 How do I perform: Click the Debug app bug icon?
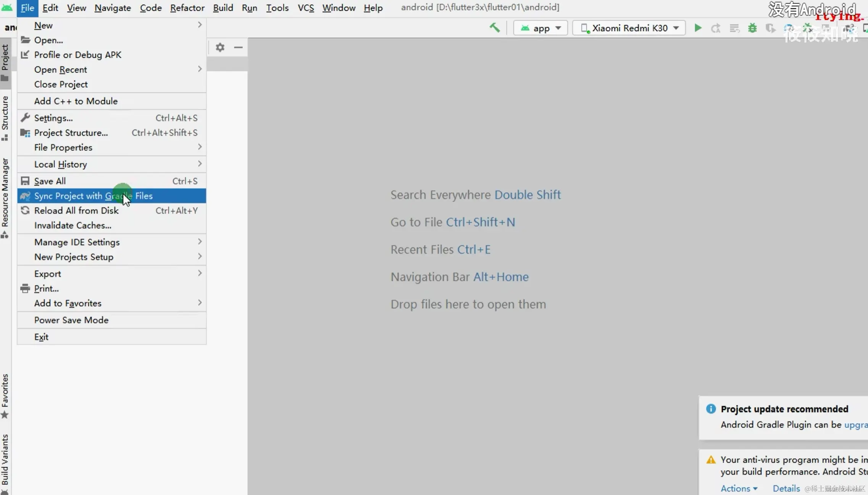pyautogui.click(x=752, y=28)
